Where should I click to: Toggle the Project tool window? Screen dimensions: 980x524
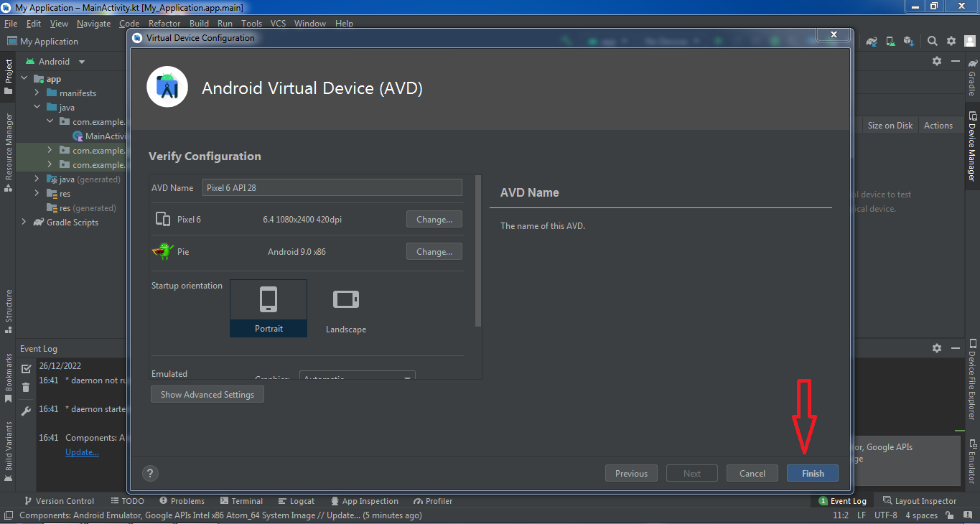coord(9,77)
